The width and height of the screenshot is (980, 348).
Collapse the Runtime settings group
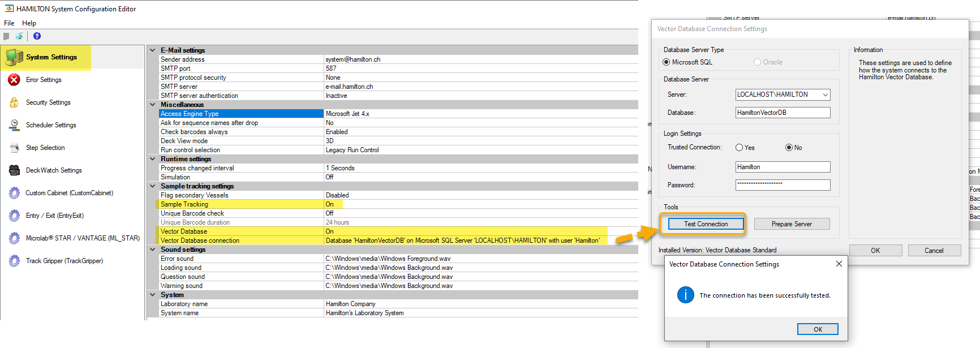[x=152, y=159]
